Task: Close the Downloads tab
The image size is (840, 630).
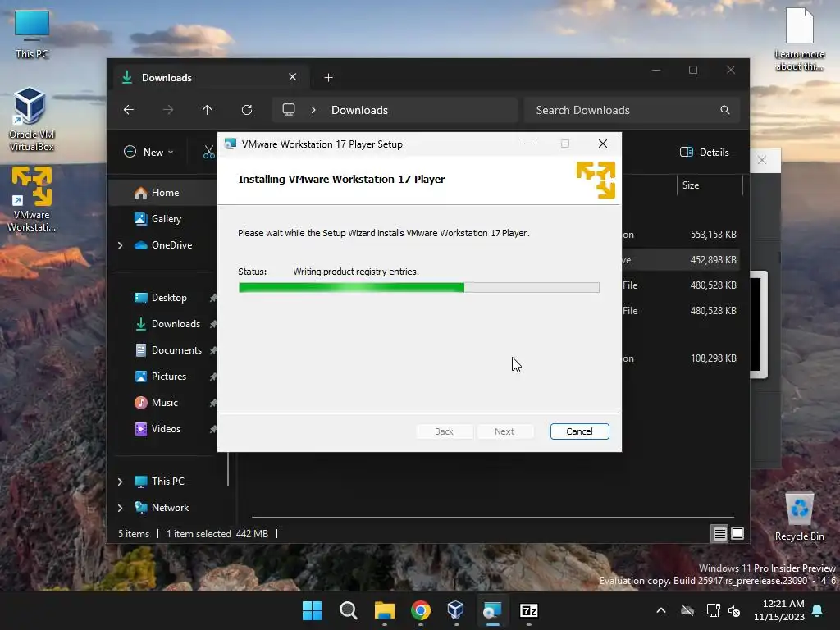Action: (x=293, y=77)
